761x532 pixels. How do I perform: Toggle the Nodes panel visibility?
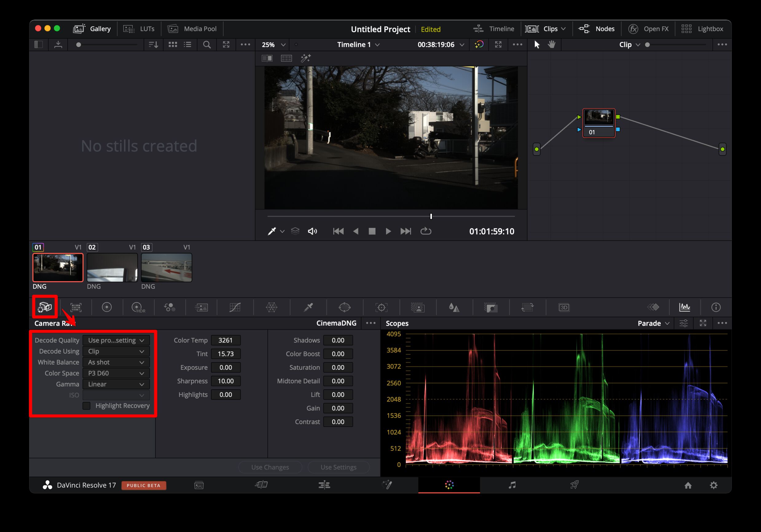click(597, 29)
